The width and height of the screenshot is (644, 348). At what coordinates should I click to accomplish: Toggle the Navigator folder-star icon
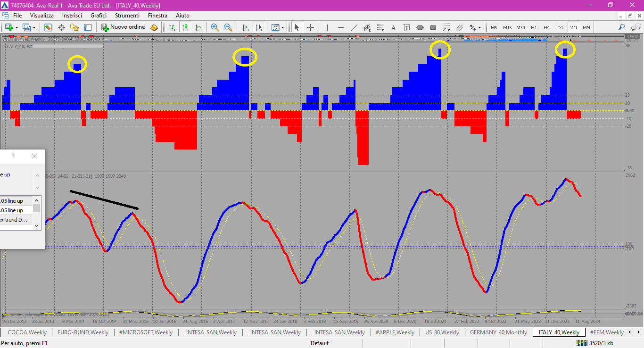click(74, 27)
